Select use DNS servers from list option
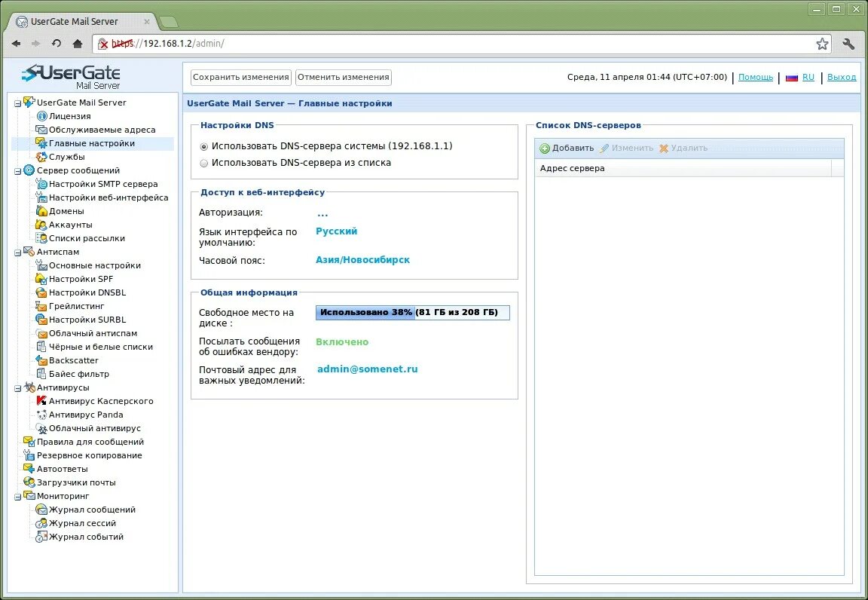Viewport: 868px width, 600px height. click(203, 164)
